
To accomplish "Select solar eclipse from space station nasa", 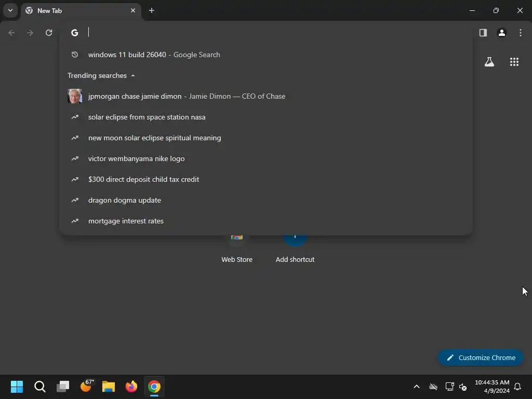I will pyautogui.click(x=266, y=117).
